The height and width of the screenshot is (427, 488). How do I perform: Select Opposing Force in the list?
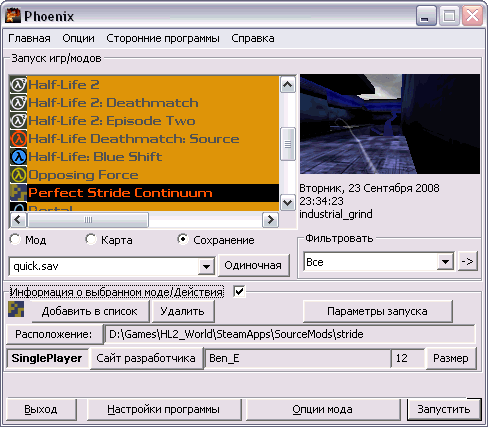tap(144, 175)
